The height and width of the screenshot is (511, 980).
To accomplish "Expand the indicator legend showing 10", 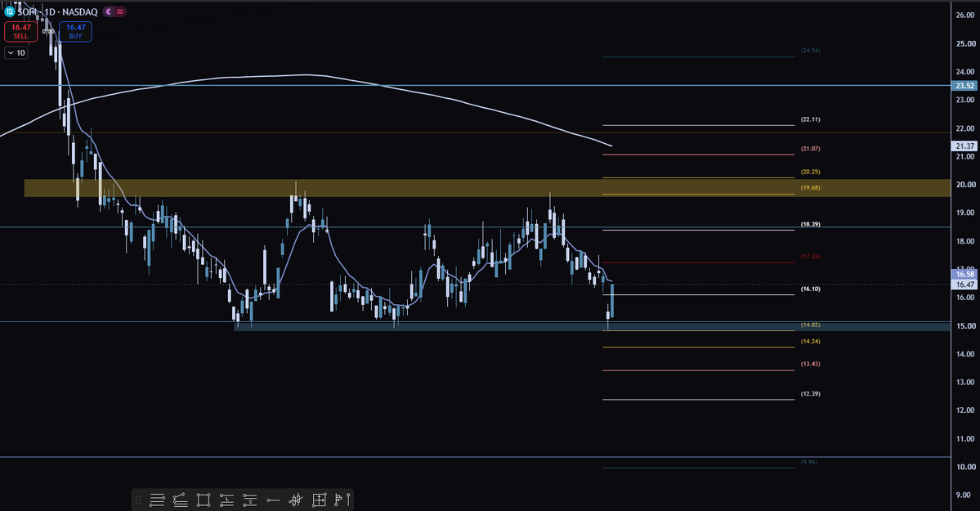I will click(16, 52).
